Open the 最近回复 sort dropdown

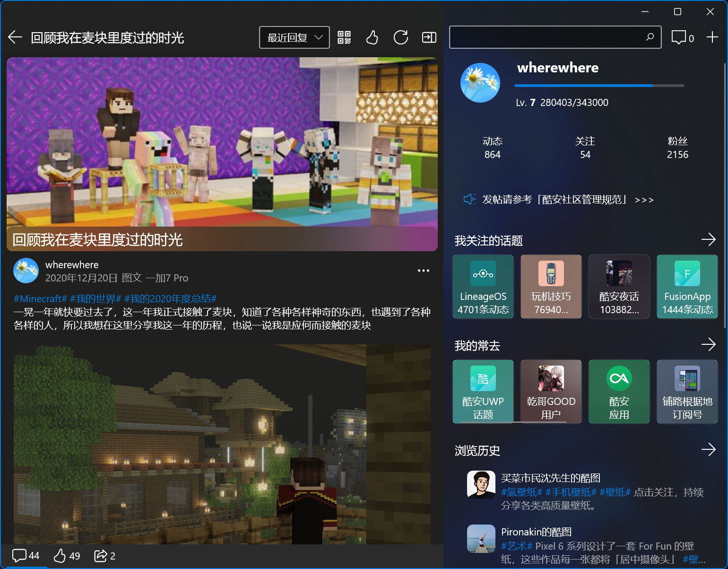pos(295,37)
